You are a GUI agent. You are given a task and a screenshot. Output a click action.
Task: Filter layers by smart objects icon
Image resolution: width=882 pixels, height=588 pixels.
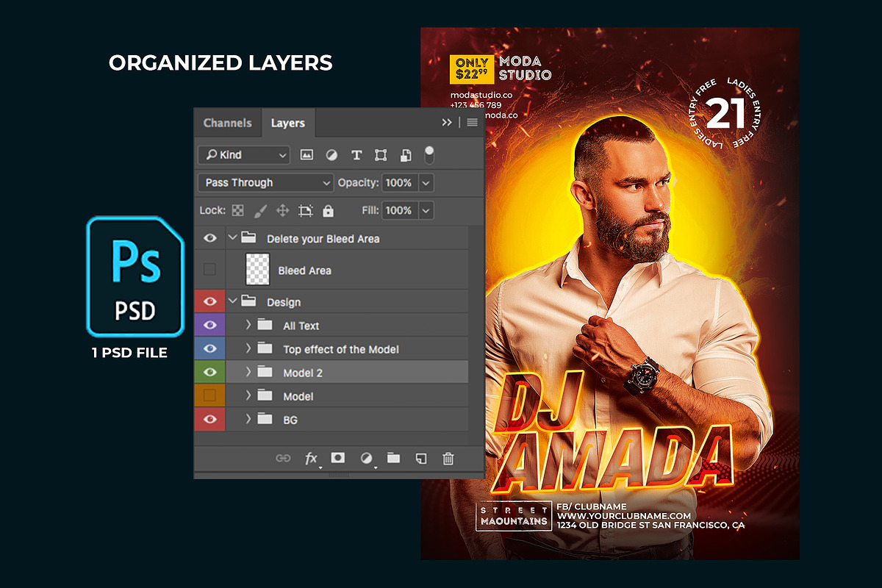pos(406,155)
